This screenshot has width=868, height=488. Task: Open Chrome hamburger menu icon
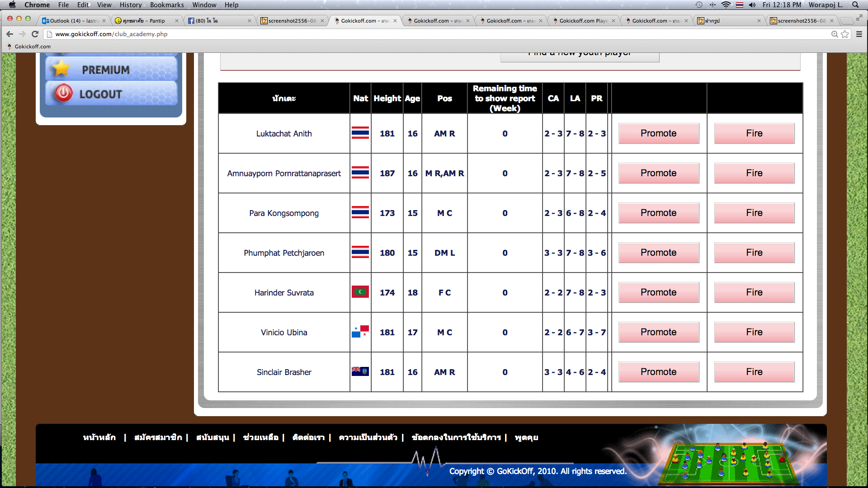859,34
